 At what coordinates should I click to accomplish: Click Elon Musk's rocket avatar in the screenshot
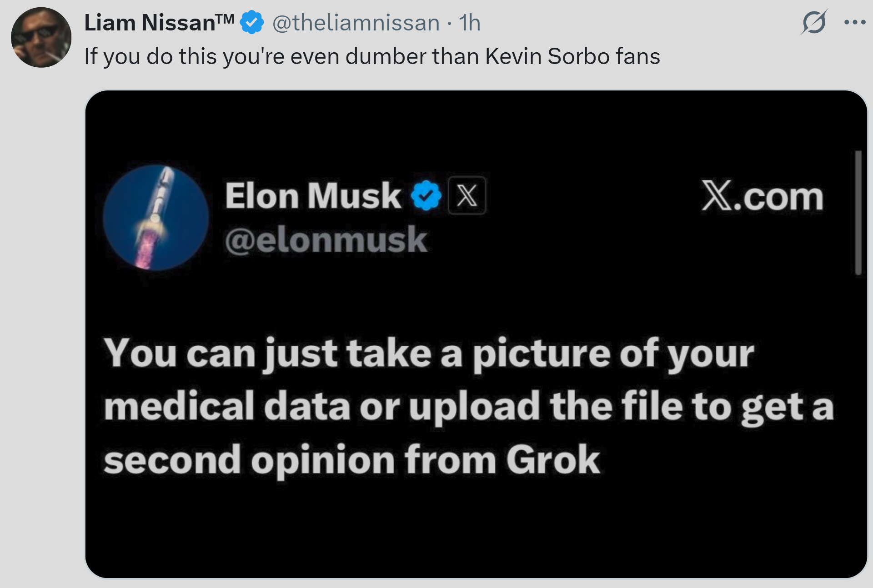coord(156,217)
